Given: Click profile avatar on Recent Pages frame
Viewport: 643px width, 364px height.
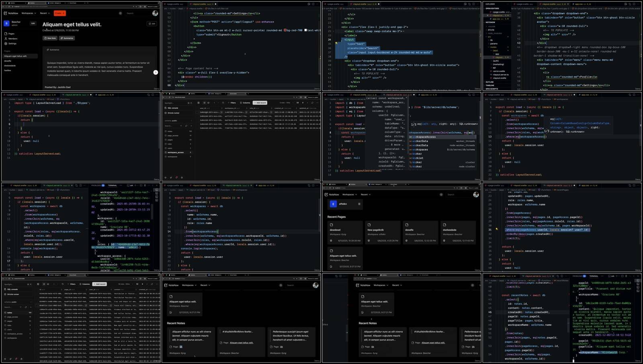Looking at the screenshot, I should coord(476,194).
